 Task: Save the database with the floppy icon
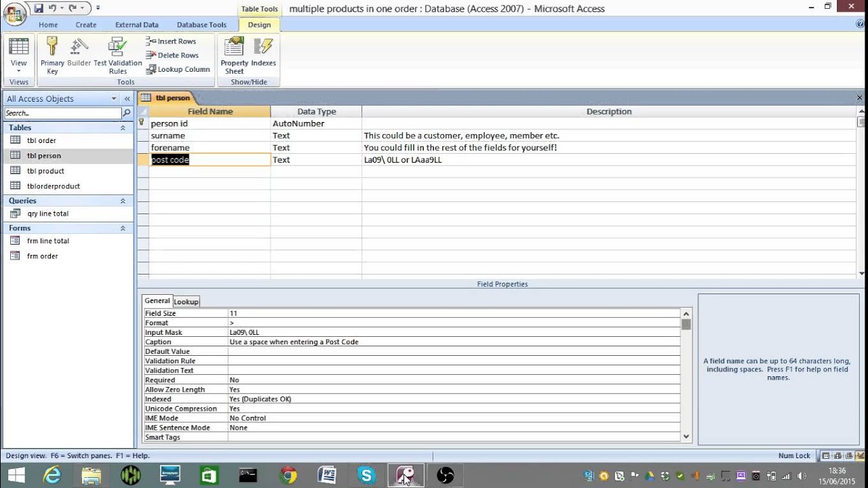(x=39, y=8)
